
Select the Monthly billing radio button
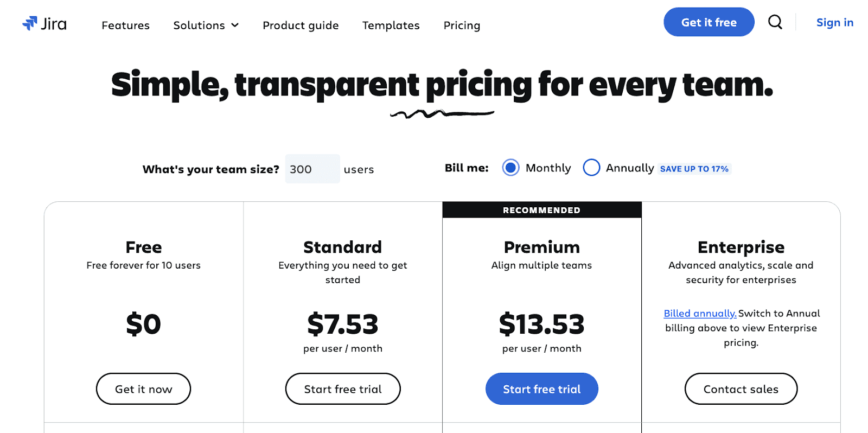[510, 168]
